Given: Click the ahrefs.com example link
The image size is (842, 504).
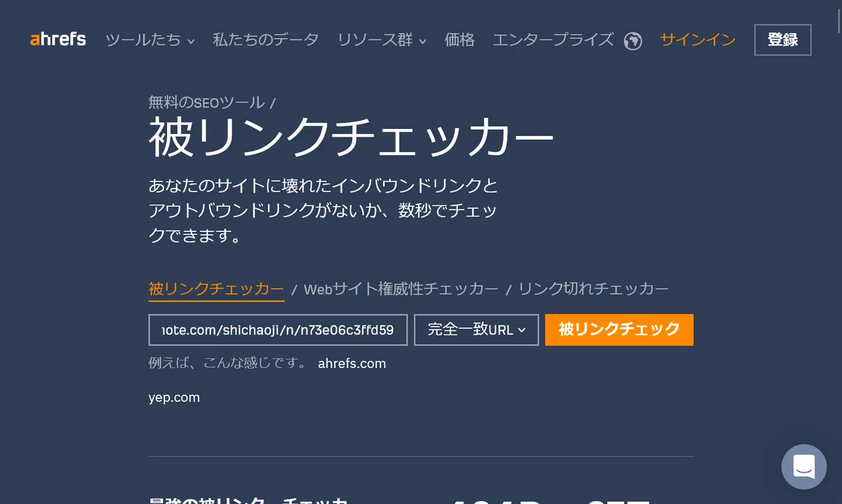Looking at the screenshot, I should click(x=352, y=364).
